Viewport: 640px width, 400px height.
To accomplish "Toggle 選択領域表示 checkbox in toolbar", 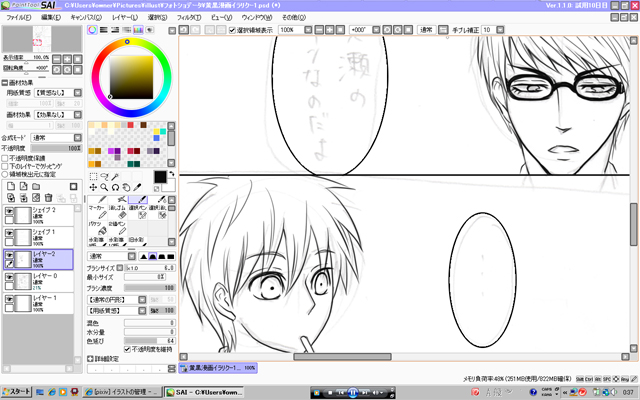I will click(232, 30).
